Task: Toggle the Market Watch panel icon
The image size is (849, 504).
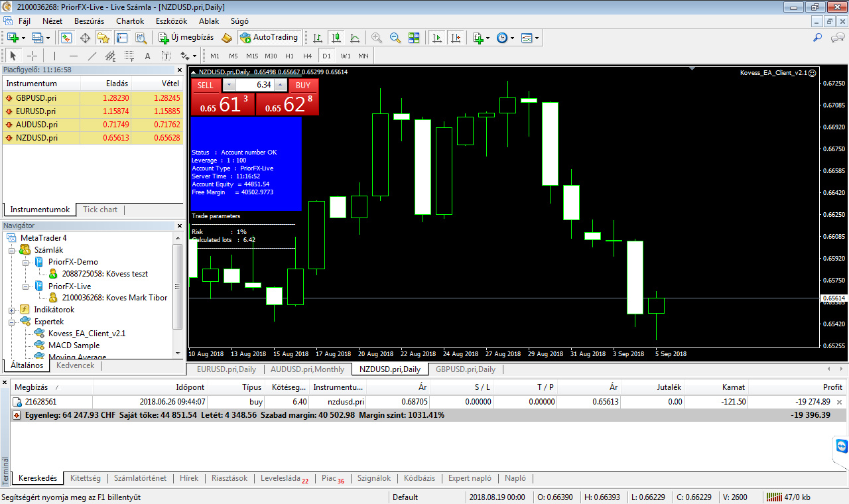Action: click(x=66, y=38)
